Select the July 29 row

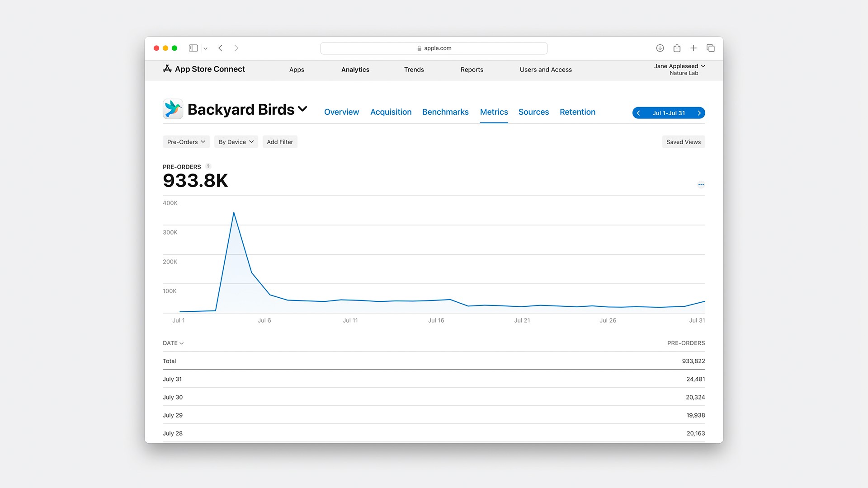(x=434, y=415)
